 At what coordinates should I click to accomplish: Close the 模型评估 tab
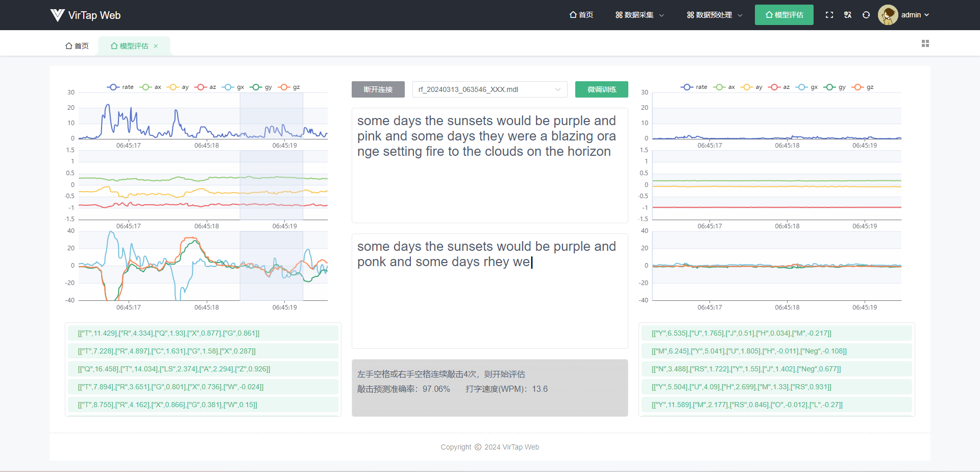click(156, 46)
